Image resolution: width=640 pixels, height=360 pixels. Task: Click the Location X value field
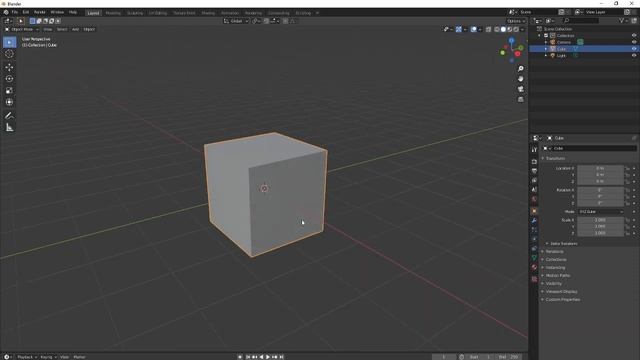click(600, 168)
